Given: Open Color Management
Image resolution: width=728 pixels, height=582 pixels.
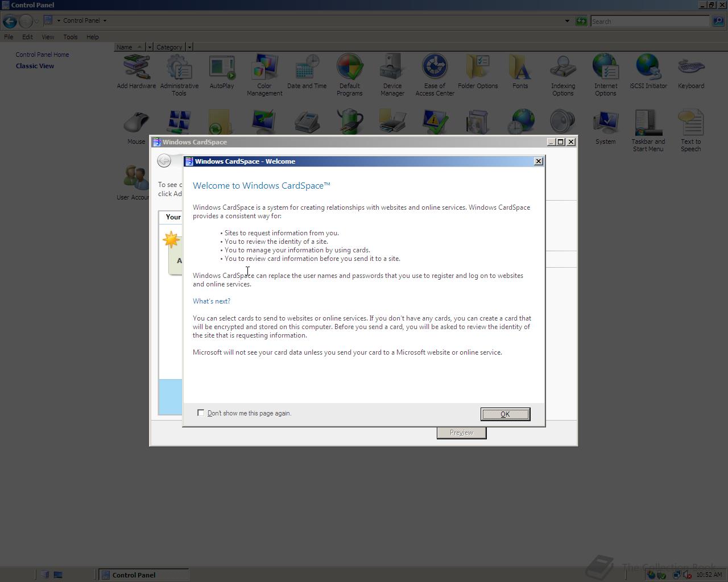Looking at the screenshot, I should click(264, 76).
